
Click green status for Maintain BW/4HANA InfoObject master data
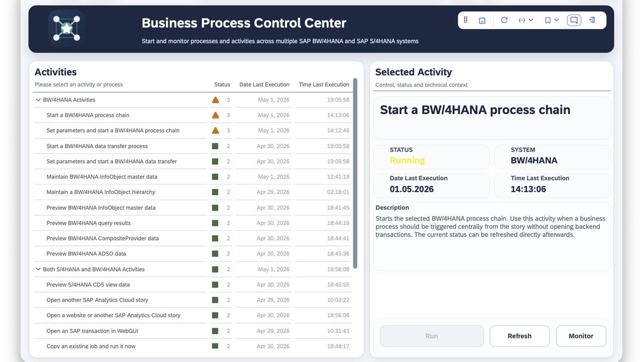215,177
